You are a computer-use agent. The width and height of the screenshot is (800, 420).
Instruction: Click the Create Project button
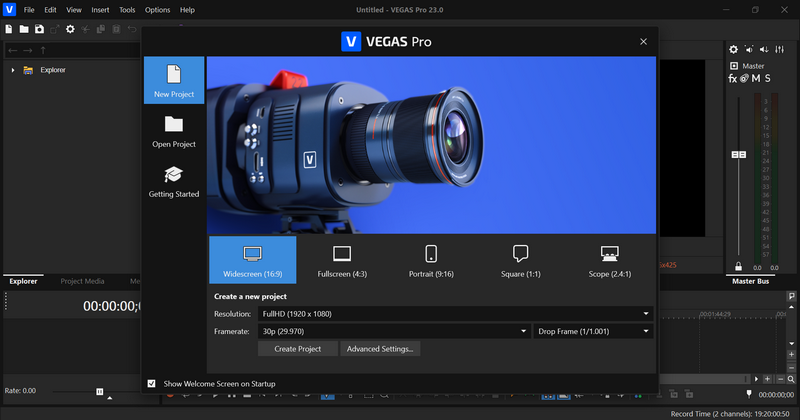click(x=297, y=349)
